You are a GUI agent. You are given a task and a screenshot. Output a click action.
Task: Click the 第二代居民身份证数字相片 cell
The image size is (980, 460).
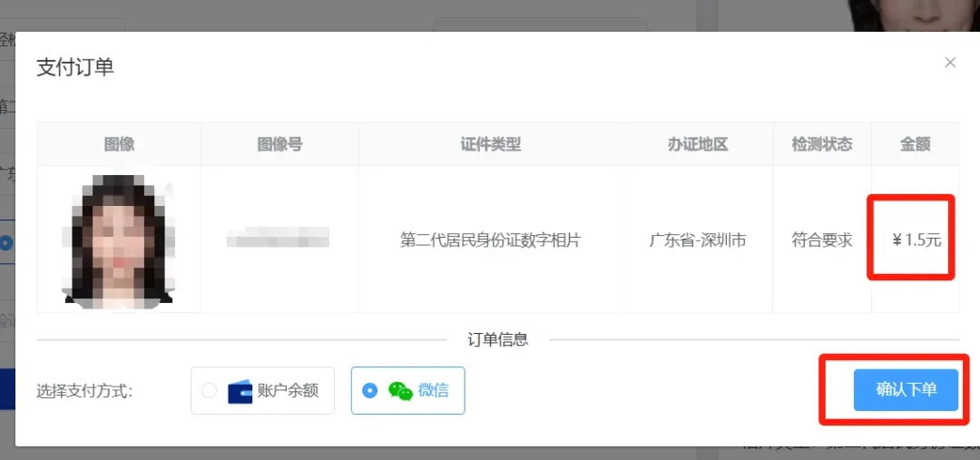click(491, 240)
